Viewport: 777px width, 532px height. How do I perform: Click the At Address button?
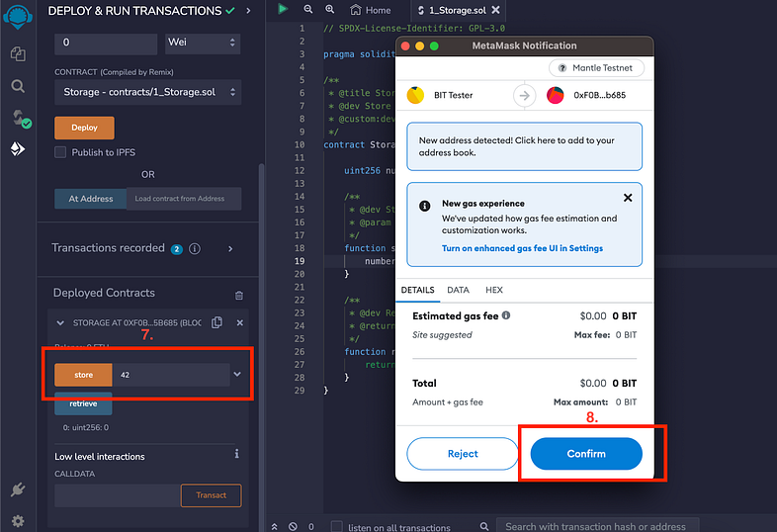(x=91, y=199)
